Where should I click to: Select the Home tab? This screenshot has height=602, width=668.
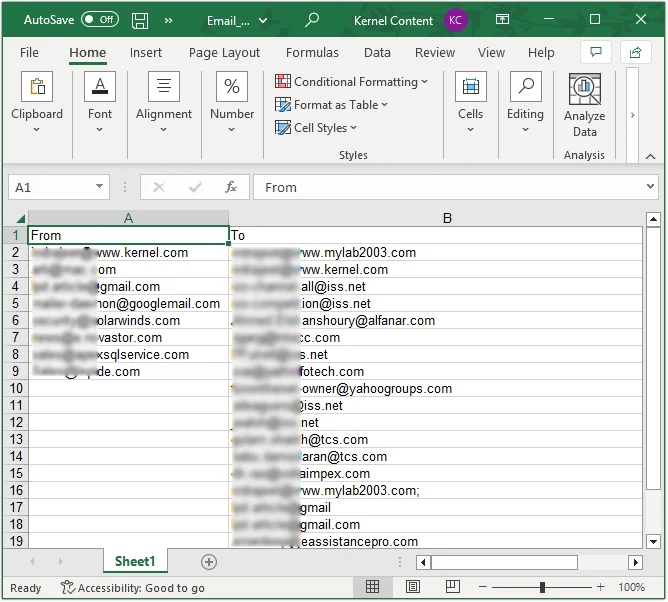[87, 52]
